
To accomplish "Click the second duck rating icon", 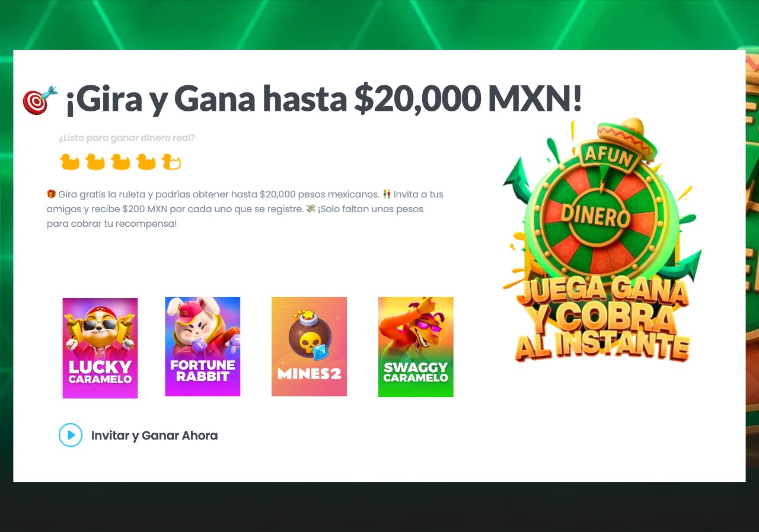I will click(x=95, y=162).
